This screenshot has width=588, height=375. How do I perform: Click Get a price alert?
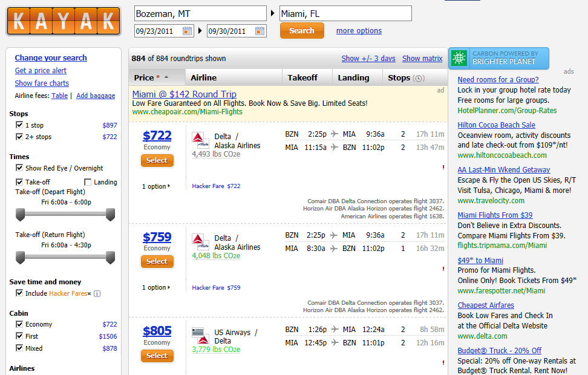[41, 71]
